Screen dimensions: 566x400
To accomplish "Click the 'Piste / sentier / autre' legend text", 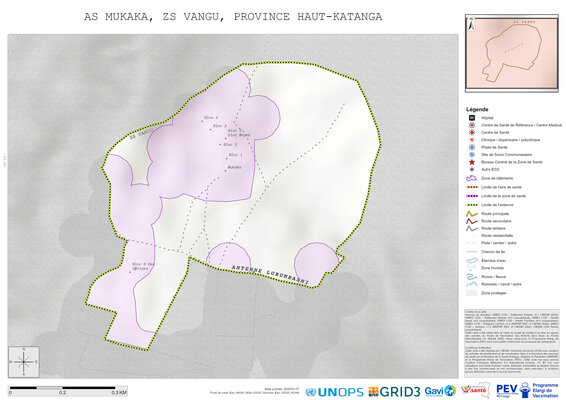I will pos(498,243).
